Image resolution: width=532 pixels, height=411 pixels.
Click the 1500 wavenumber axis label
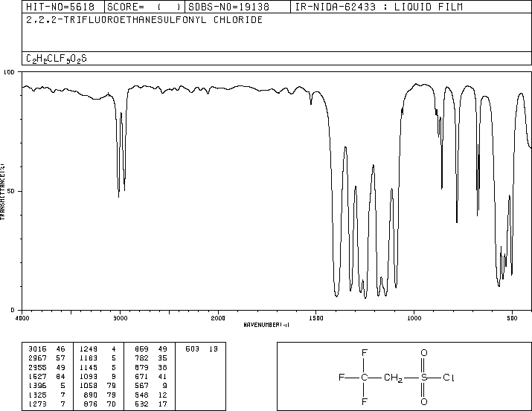click(316, 318)
